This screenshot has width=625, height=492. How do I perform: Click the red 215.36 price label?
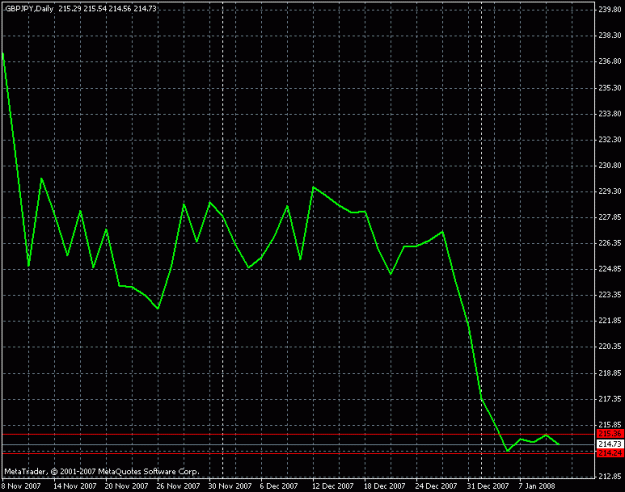click(610, 434)
